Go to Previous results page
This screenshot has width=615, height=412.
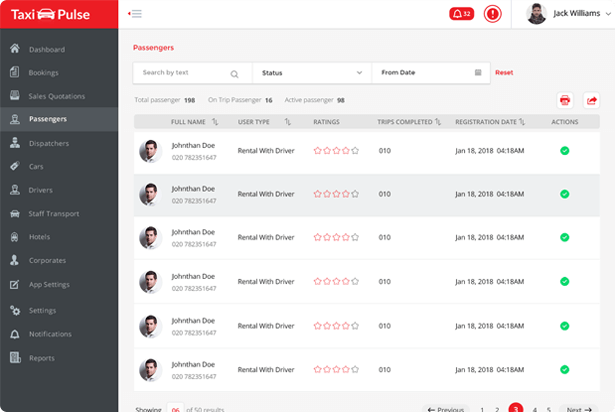click(446, 409)
